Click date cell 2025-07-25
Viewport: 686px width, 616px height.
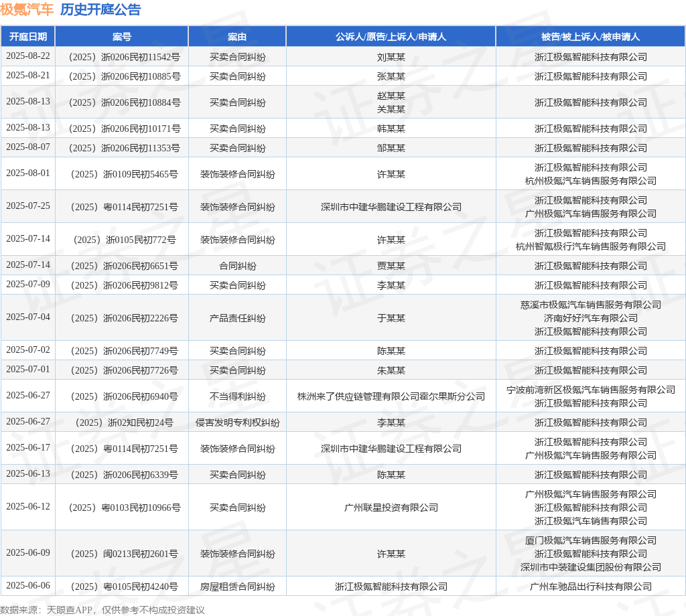tap(28, 206)
